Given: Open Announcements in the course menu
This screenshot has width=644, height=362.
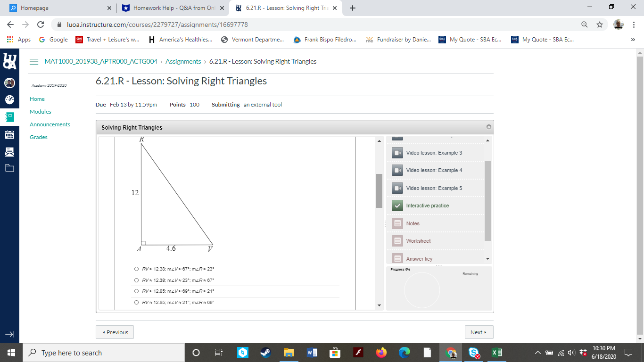Looking at the screenshot, I should 50,124.
